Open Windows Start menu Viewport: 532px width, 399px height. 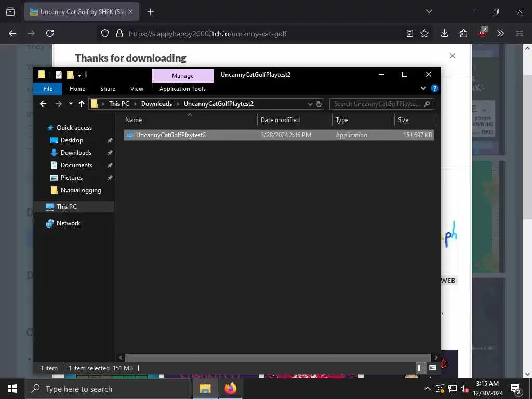(x=12, y=389)
